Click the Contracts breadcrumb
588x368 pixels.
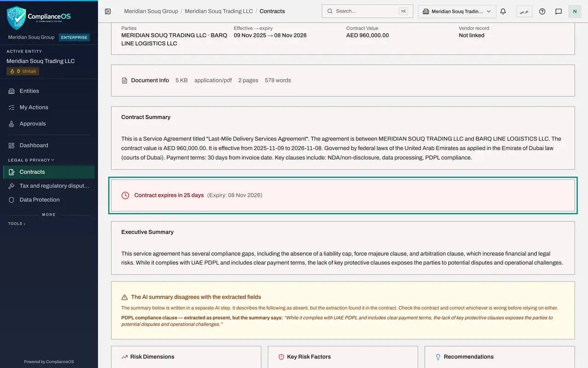272,11
